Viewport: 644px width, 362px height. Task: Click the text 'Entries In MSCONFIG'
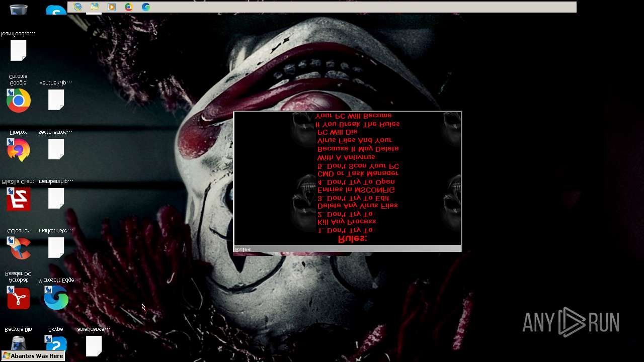[x=356, y=190]
